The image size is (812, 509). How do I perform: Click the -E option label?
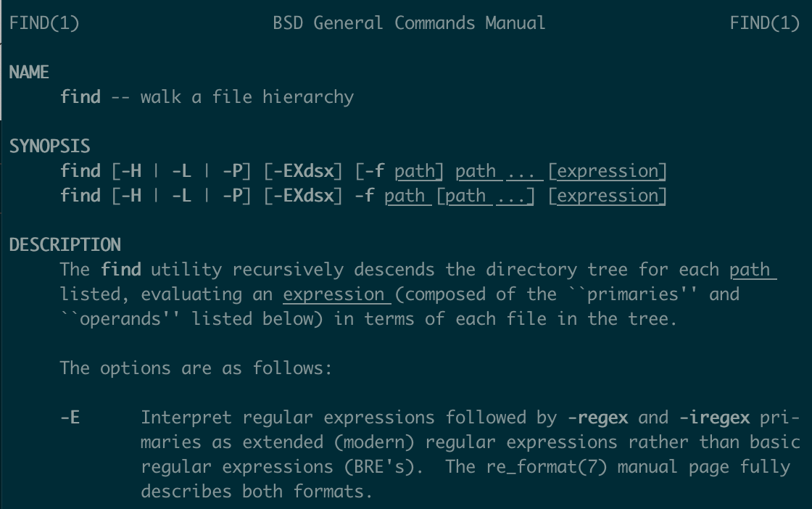pyautogui.click(x=70, y=418)
